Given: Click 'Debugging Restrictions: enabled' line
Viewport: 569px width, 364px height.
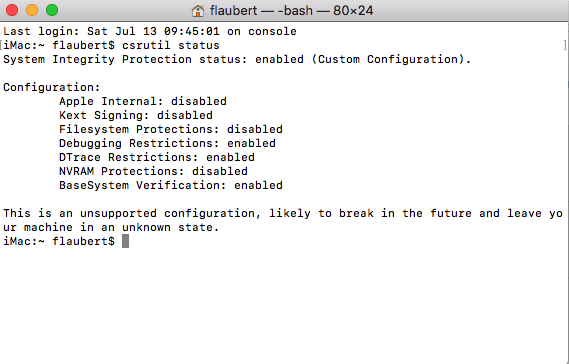Looking at the screenshot, I should pos(167,143).
